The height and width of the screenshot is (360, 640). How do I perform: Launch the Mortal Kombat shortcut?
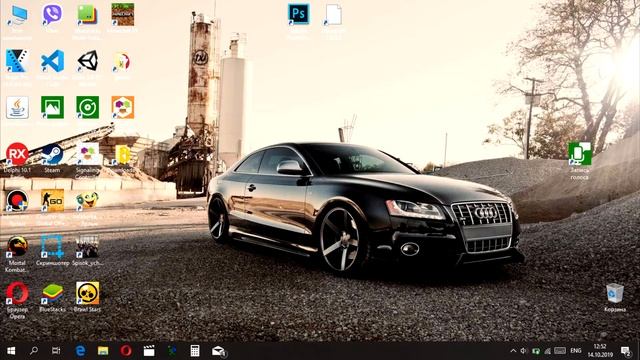[17, 247]
